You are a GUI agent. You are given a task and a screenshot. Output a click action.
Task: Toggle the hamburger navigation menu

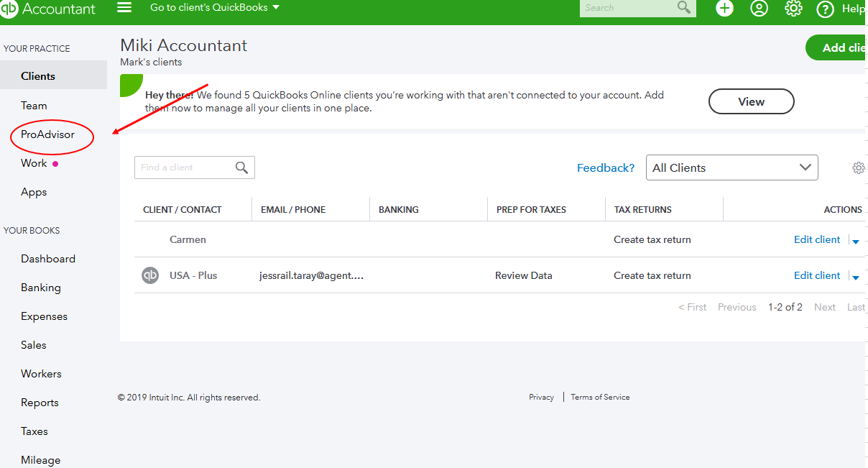point(124,8)
